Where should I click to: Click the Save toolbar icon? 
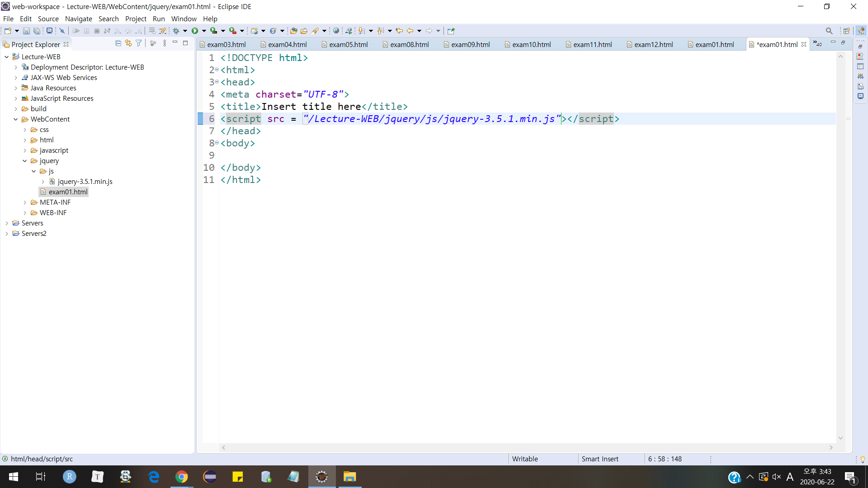[x=26, y=31]
